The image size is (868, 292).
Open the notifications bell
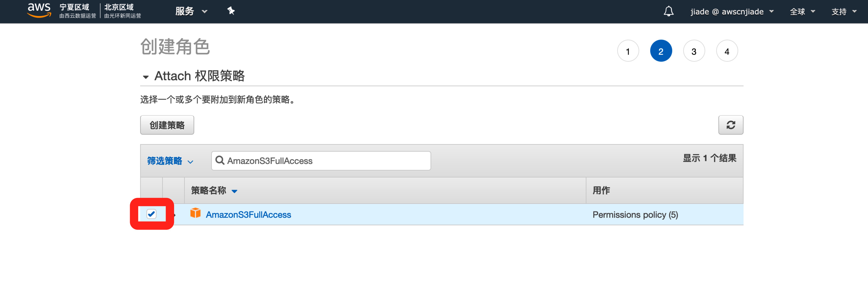(x=668, y=11)
